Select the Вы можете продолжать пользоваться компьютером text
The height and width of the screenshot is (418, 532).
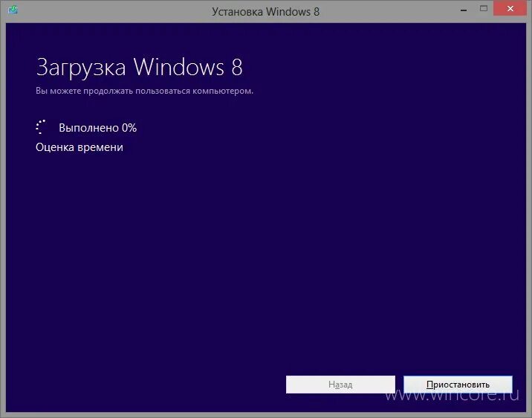coord(145,91)
